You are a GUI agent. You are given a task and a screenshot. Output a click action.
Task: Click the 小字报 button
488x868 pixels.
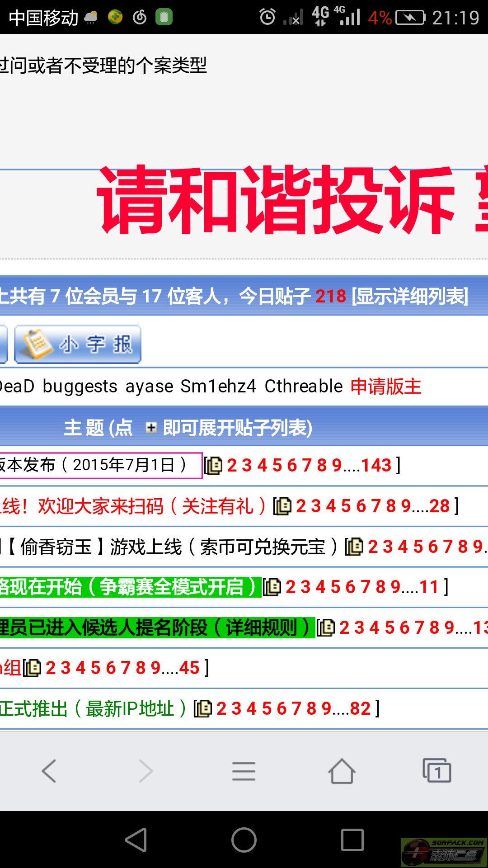click(78, 344)
